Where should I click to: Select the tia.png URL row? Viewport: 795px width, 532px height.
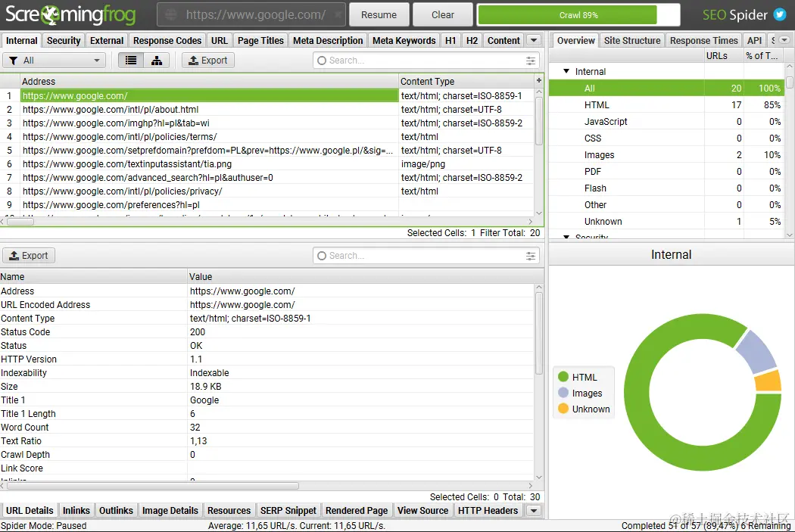point(267,164)
